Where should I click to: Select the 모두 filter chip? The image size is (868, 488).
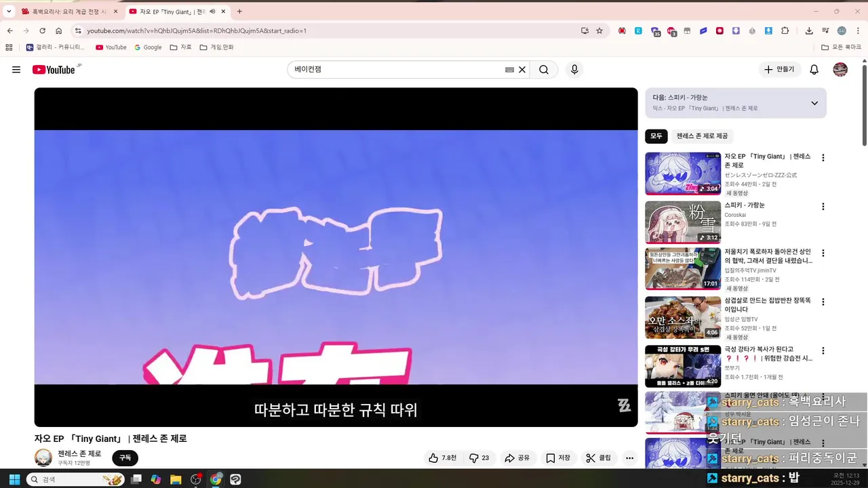(x=656, y=136)
